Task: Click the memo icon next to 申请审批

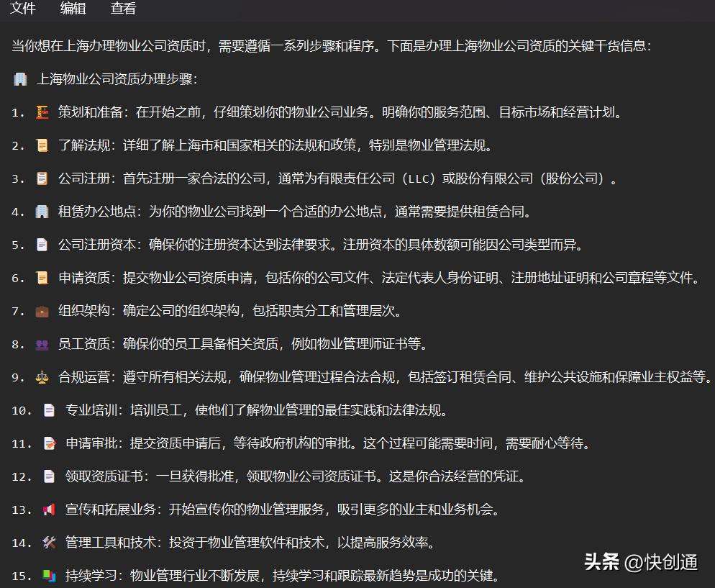Action: pyautogui.click(x=47, y=443)
